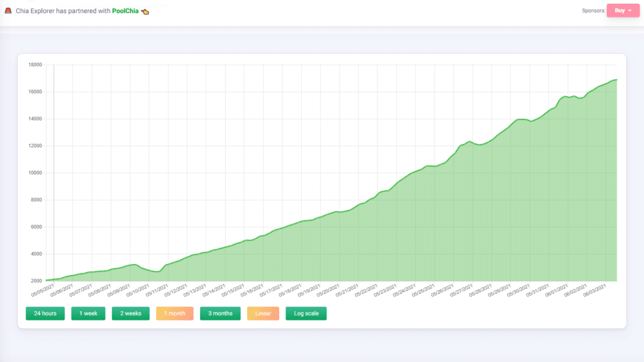Click the 06/03/2021 x-axis date label

click(594, 290)
